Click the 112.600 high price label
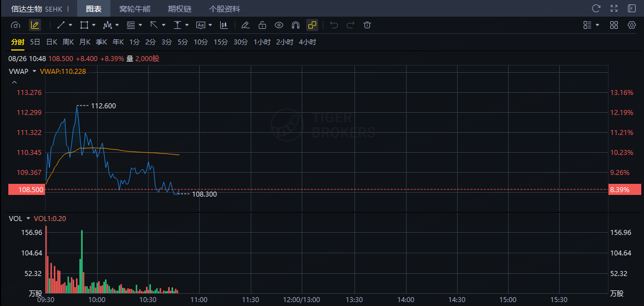The image size is (644, 306). pyautogui.click(x=104, y=106)
